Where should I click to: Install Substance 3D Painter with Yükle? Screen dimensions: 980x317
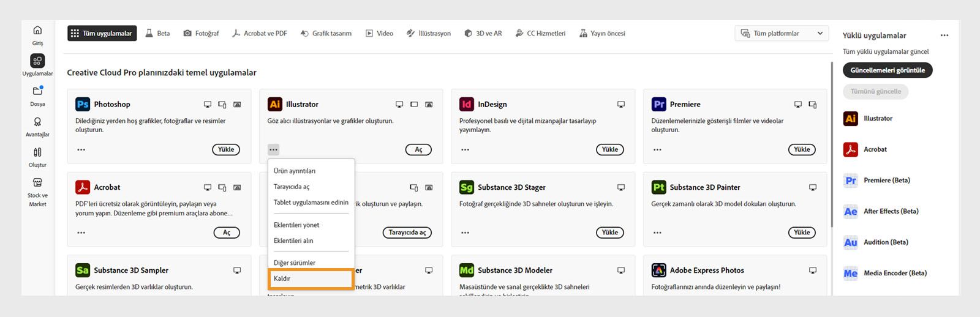(x=802, y=233)
